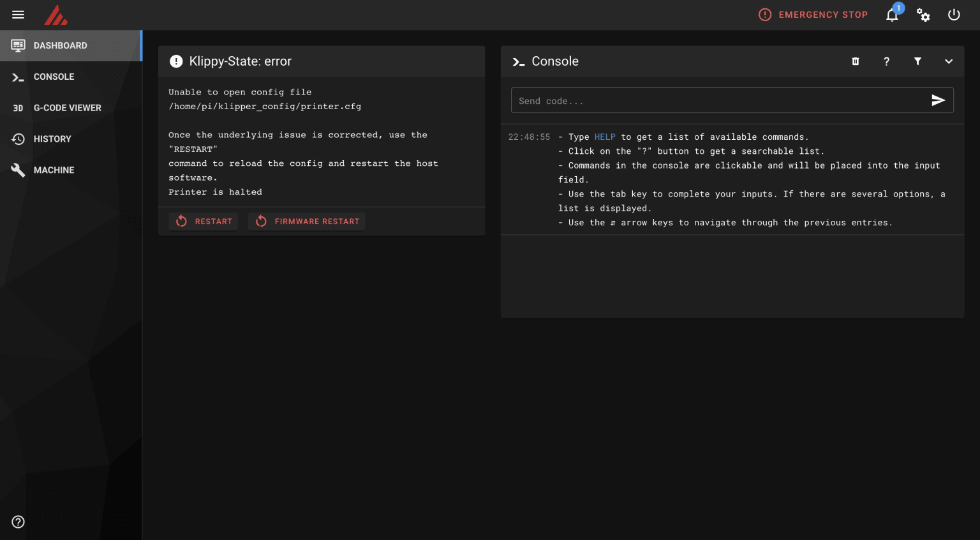Toggle the hamburger navigation menu

(x=18, y=15)
